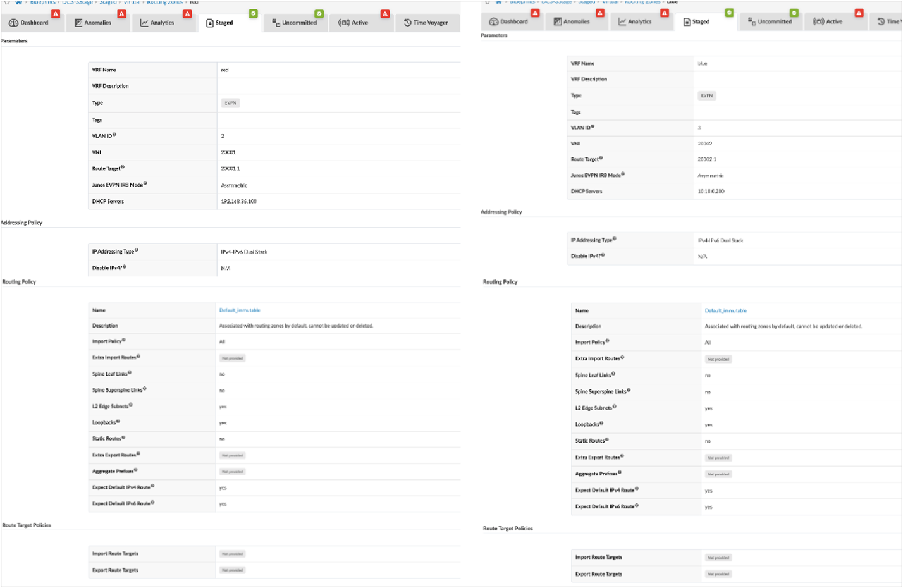Image resolution: width=903 pixels, height=588 pixels.
Task: Click help icon beside Import Policy, red zone panel
Action: 124,340
